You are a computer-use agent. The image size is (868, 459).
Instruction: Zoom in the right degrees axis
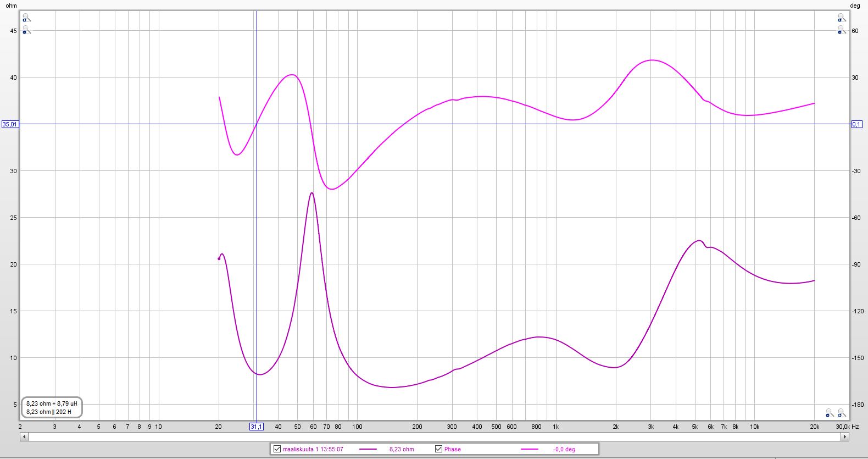tap(841, 18)
